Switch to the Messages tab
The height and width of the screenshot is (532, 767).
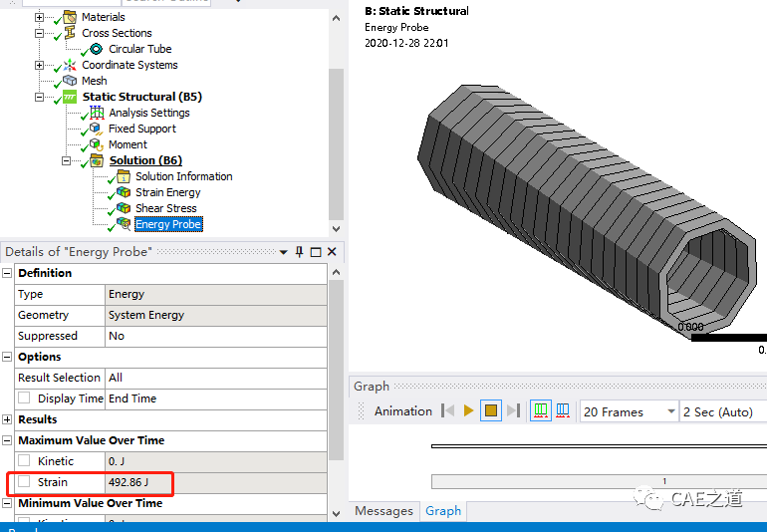coord(383,511)
